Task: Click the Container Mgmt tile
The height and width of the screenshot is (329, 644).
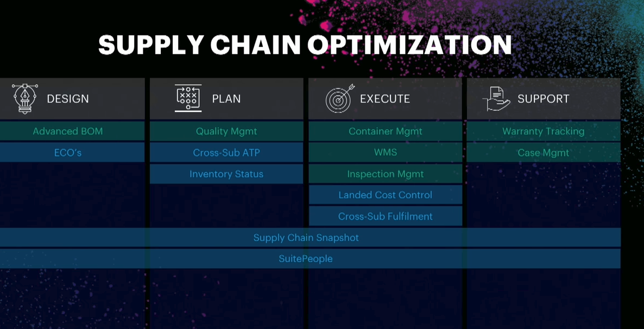Action: (x=386, y=131)
